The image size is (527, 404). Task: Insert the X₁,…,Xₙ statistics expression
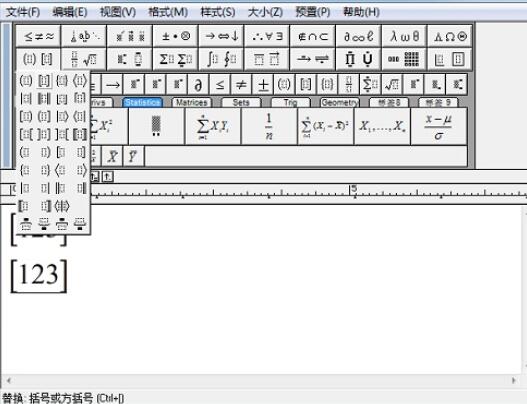[382, 126]
